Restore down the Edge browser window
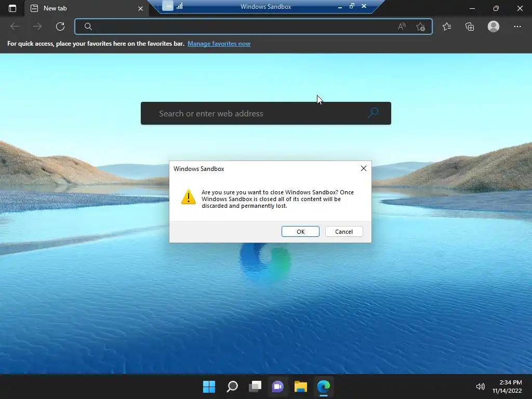 [496, 8]
